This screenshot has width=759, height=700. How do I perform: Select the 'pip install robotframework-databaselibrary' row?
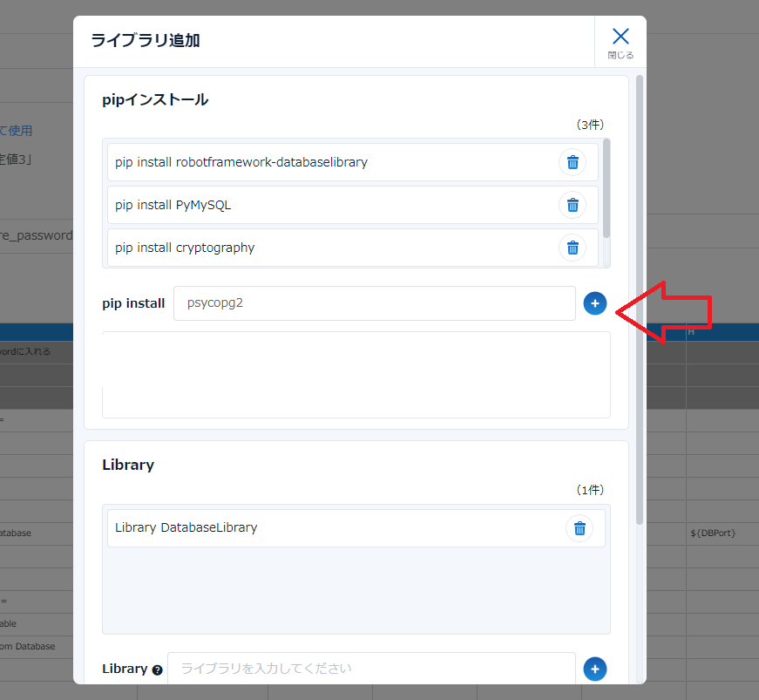353,162
